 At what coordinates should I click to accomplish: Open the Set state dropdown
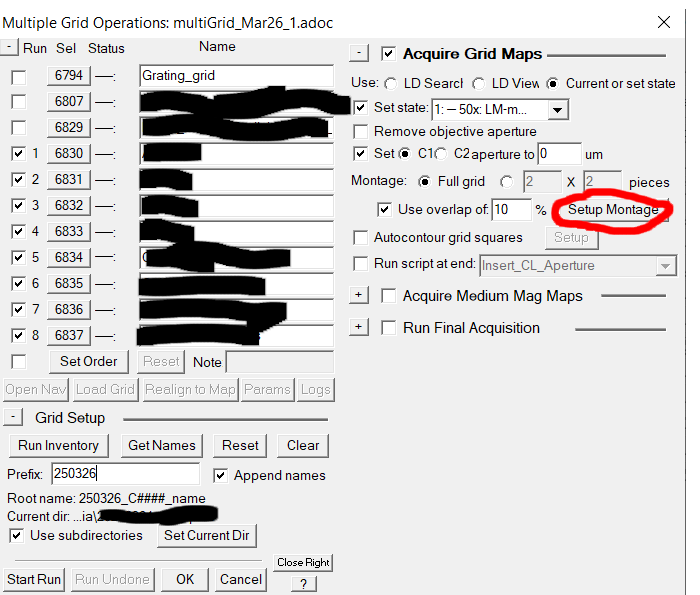click(x=558, y=109)
